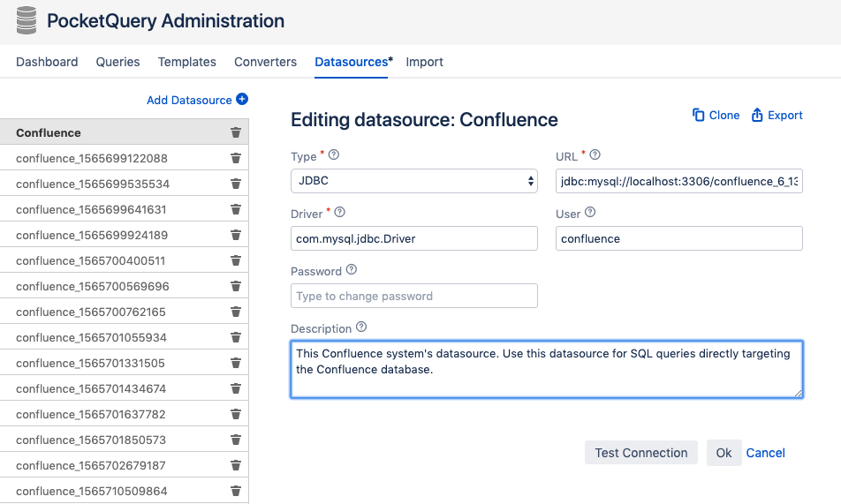Image resolution: width=841 pixels, height=504 pixels.
Task: Open help icon next to User label
Action: pos(590,213)
